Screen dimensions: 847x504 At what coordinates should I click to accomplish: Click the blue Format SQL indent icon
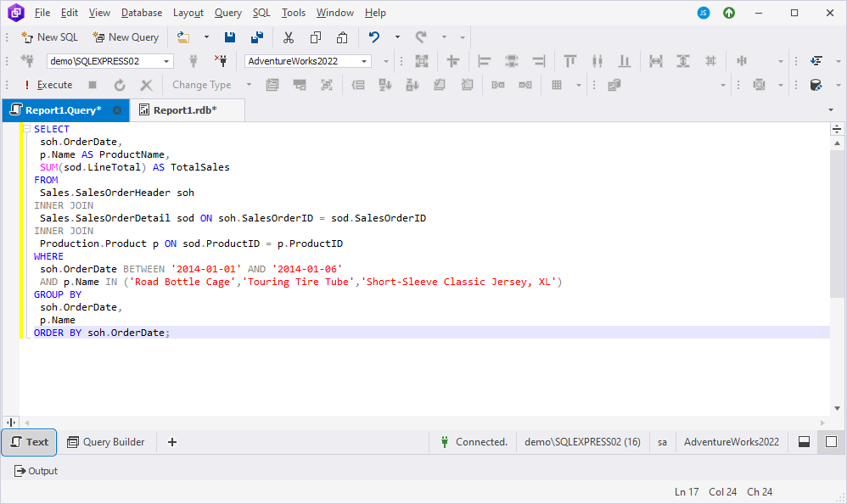816,61
